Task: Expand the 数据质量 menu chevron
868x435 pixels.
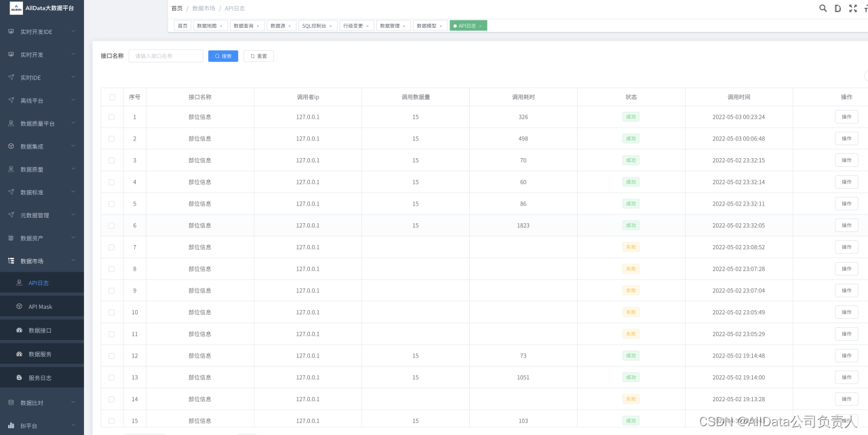Action: (x=73, y=169)
